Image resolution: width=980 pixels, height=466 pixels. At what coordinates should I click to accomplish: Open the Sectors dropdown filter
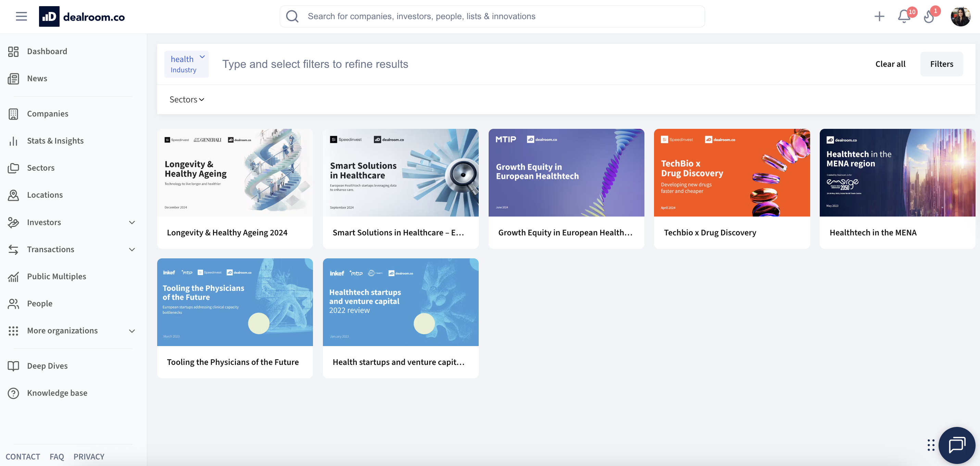186,99
